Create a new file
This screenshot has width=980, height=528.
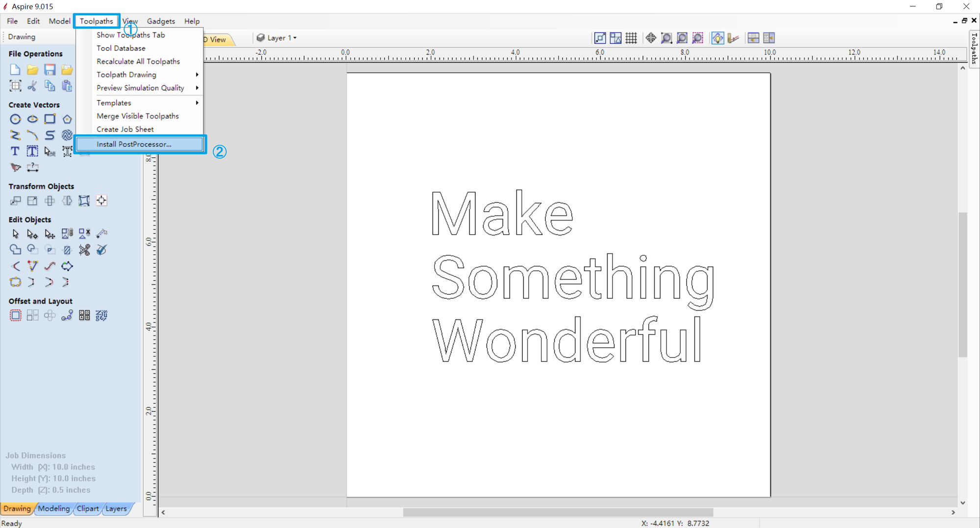[15, 70]
